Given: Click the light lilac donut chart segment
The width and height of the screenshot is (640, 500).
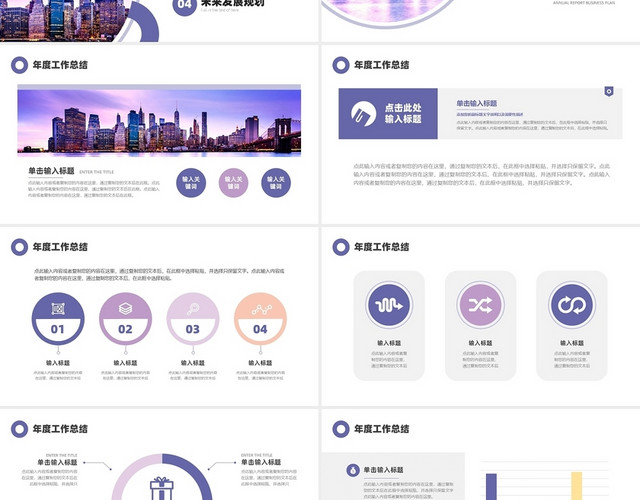Looking at the screenshot, I should [x=130, y=473].
